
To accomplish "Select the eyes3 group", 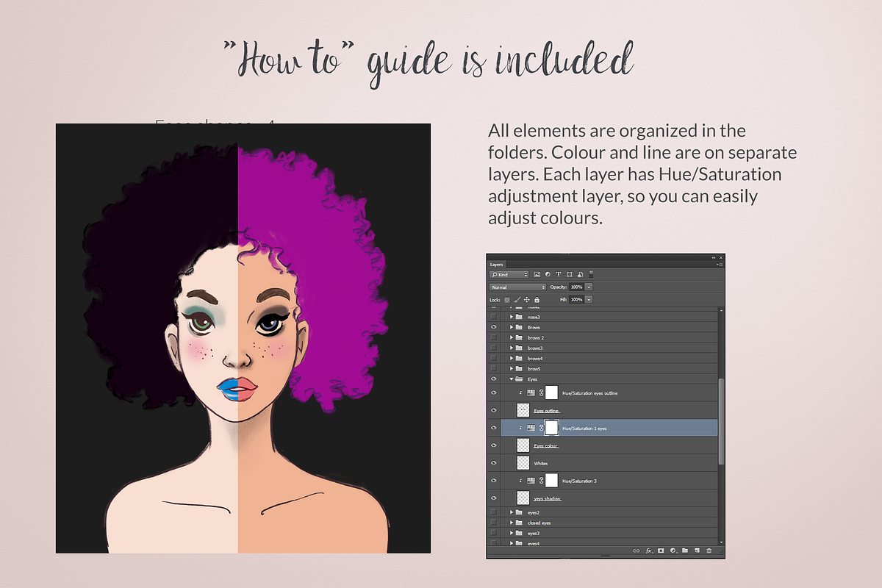I will click(x=609, y=533).
